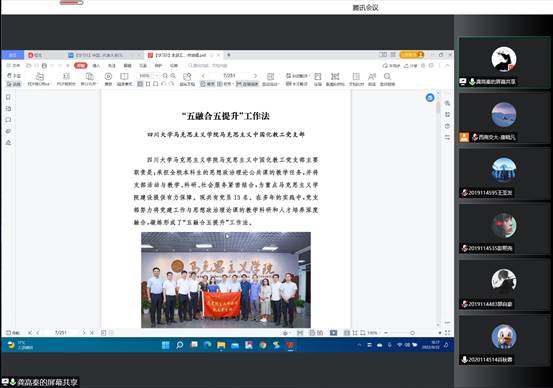Collapse the ribbon with the chevron arrow
This screenshot has width=553, height=388.
tap(447, 66)
